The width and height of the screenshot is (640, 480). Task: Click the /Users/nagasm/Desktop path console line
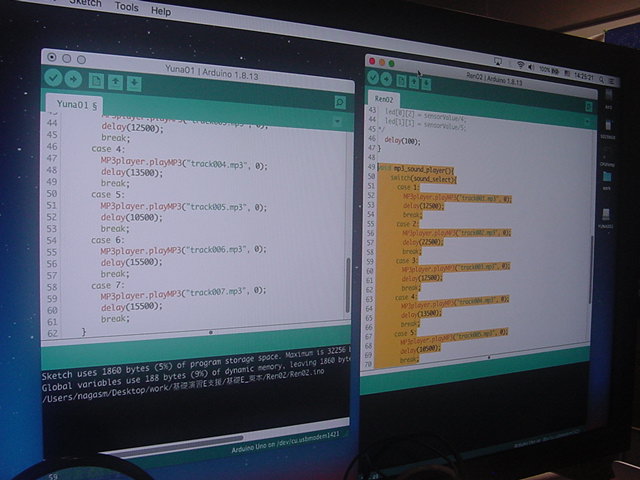point(183,385)
